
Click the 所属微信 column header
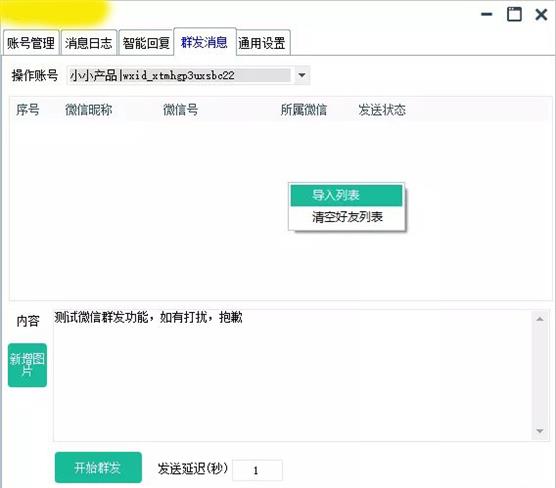(x=304, y=110)
